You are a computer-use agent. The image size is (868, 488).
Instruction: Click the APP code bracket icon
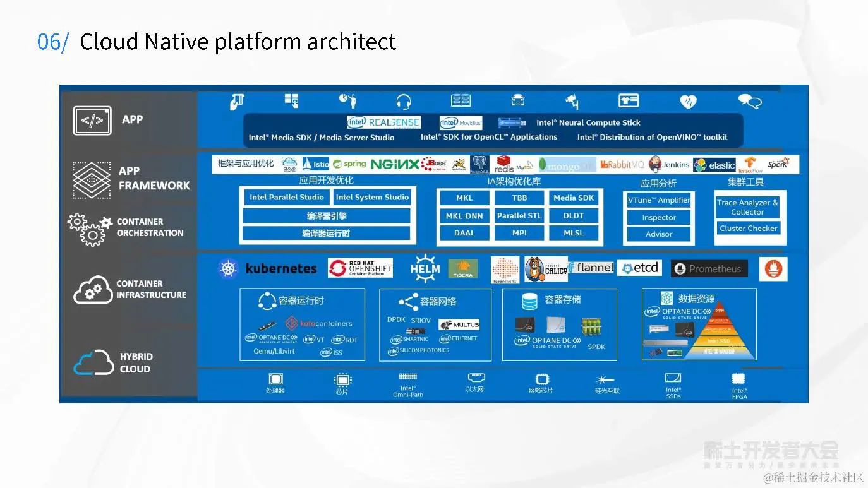point(92,121)
